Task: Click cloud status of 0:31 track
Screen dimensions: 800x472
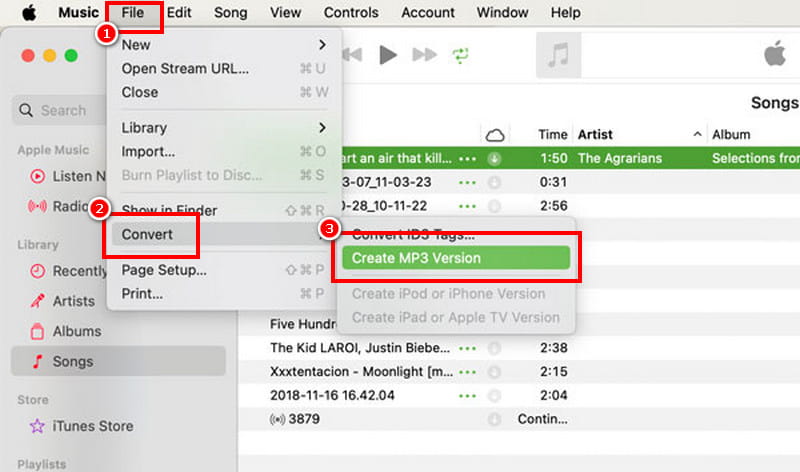Action: pos(494,182)
